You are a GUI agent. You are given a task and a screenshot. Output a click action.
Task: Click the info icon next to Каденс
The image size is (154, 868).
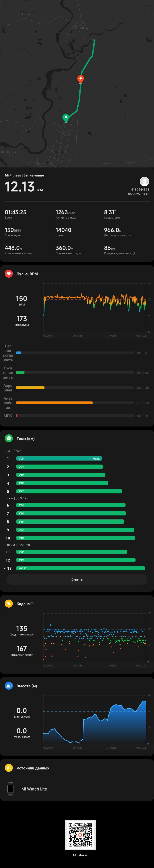(x=32, y=604)
